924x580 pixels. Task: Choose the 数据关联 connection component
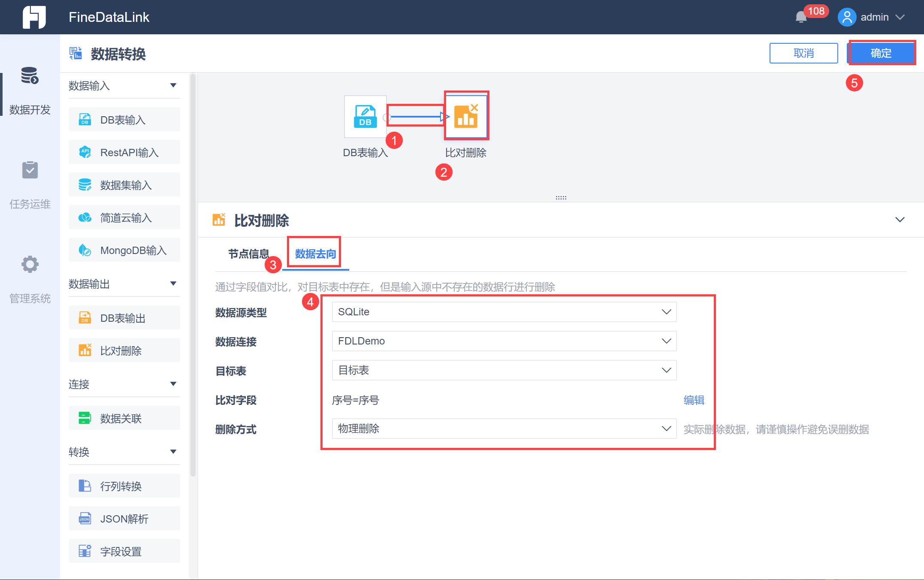point(124,418)
